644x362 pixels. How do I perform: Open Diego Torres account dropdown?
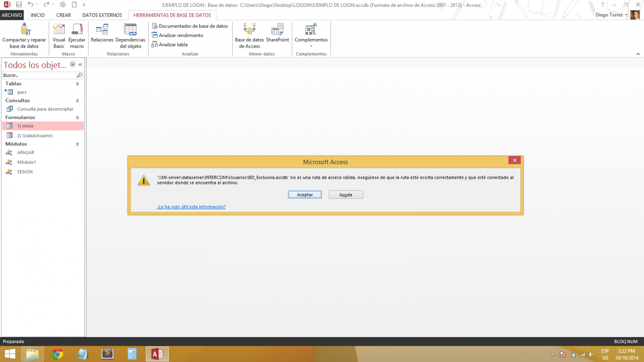(x=612, y=15)
